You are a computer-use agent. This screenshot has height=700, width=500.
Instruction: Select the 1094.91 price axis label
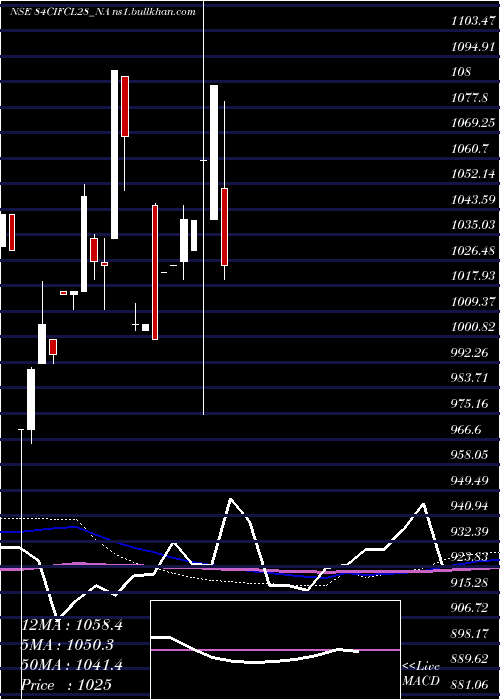point(473,46)
